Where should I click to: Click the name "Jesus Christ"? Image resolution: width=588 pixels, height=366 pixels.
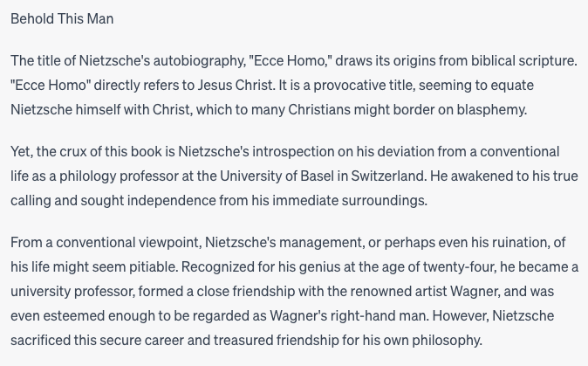(241, 86)
